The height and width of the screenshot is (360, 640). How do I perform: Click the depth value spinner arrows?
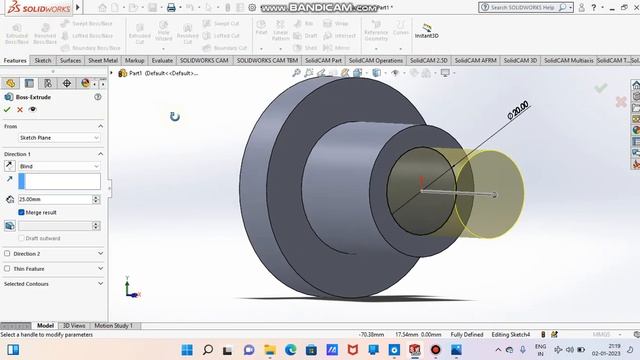pyautogui.click(x=96, y=199)
